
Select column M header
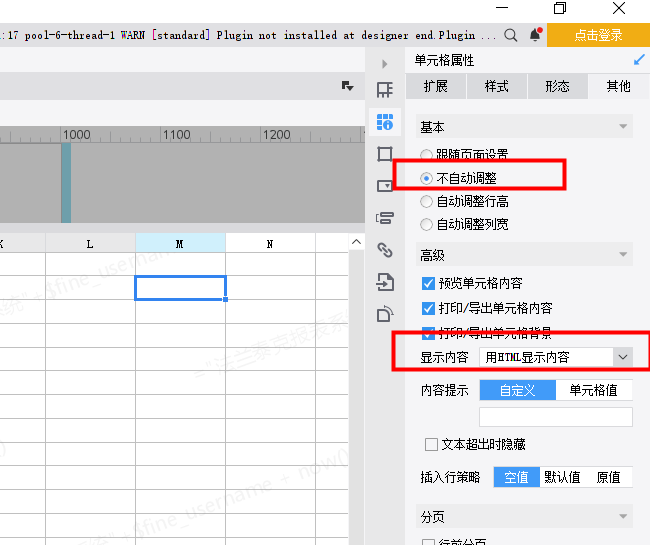(x=180, y=243)
